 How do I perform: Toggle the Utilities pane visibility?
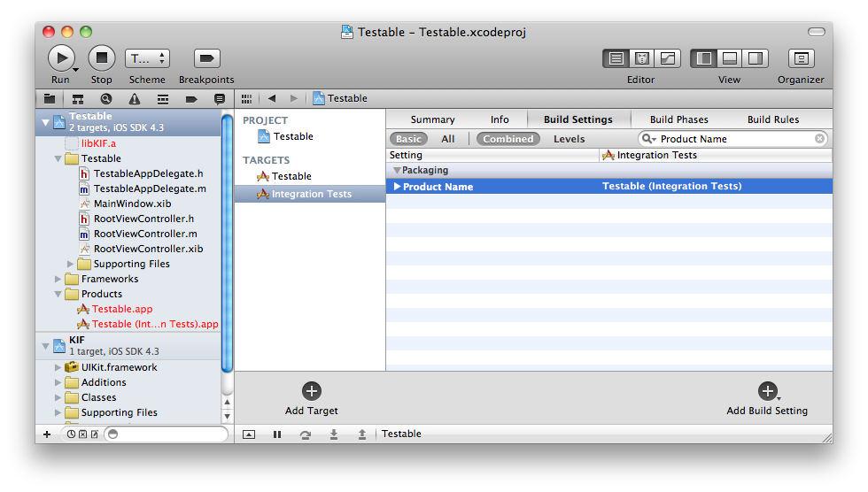point(755,58)
